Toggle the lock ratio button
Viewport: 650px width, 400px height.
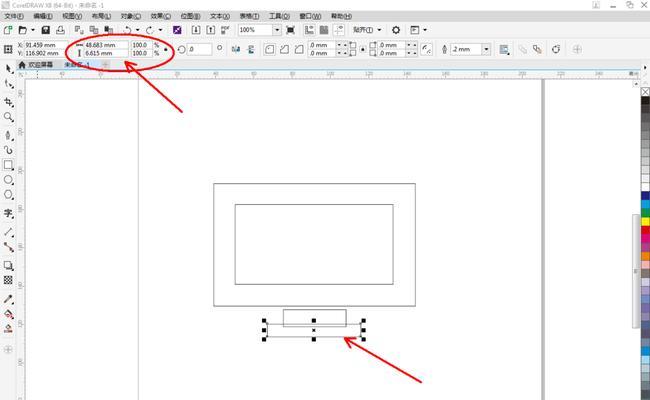(166, 49)
